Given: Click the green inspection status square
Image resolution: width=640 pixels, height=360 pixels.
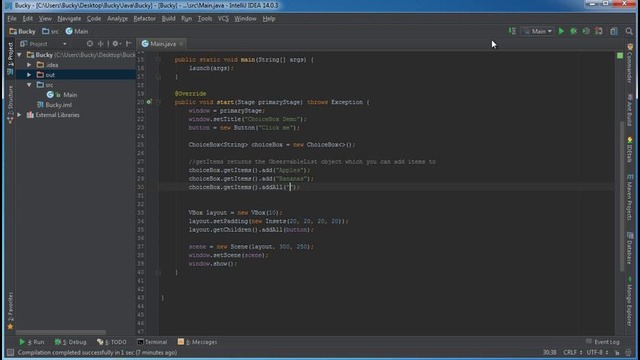Looking at the screenshot, I should click(620, 56).
